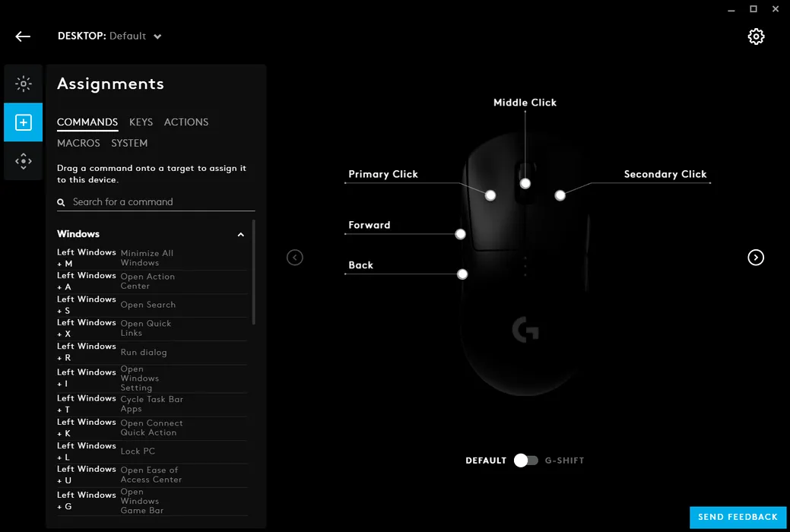
Task: Click the SEND FEEDBACK button
Action: pyautogui.click(x=738, y=517)
